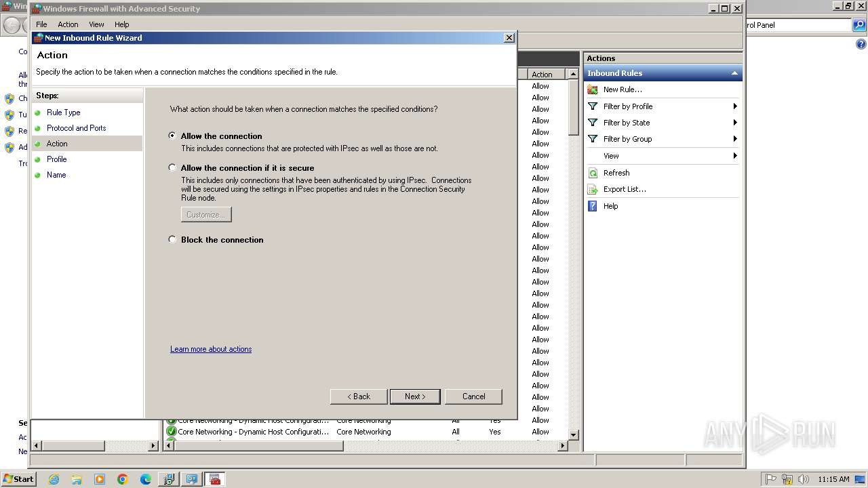The image size is (868, 488).
Task: Select Block the connection radio button
Action: pos(172,239)
